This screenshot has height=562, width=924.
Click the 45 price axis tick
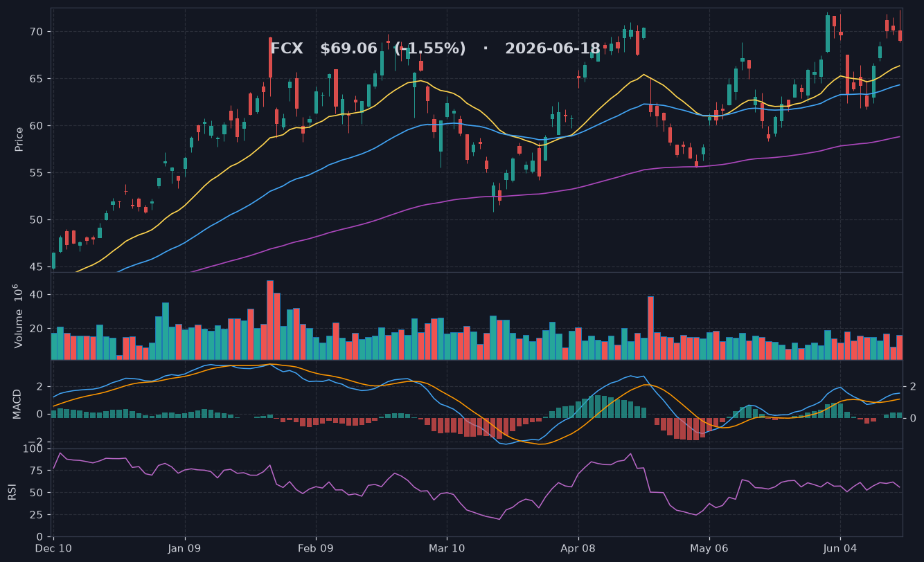click(36, 267)
